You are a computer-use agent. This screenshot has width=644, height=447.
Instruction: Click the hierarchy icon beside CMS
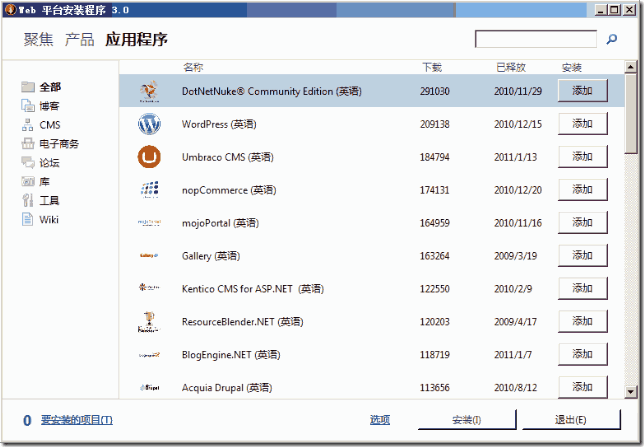click(28, 125)
